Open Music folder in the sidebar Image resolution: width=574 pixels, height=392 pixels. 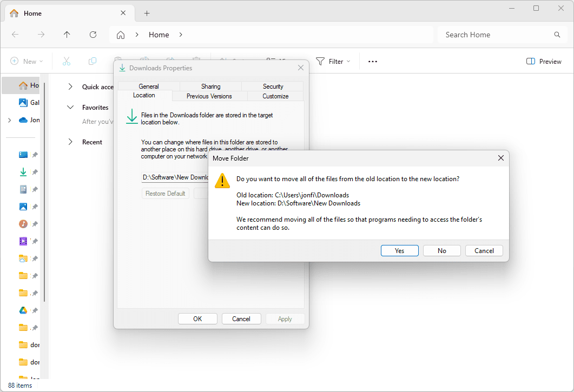(x=23, y=224)
